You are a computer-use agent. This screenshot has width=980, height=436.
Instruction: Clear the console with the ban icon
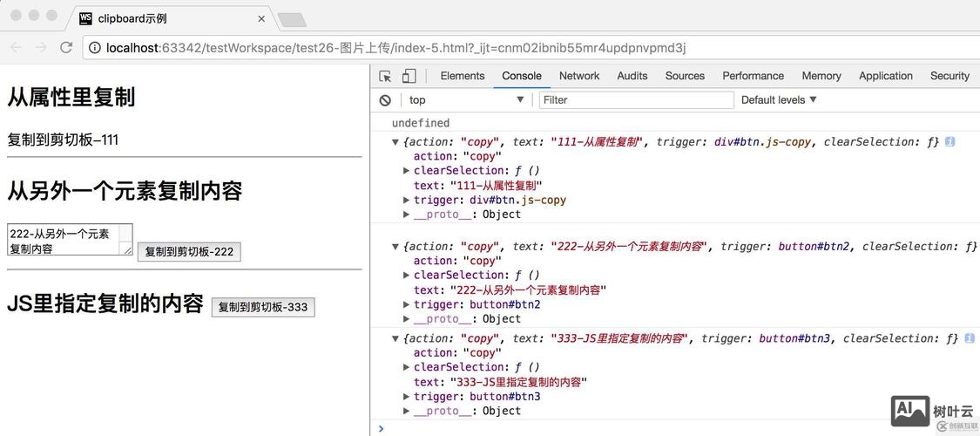click(x=385, y=100)
